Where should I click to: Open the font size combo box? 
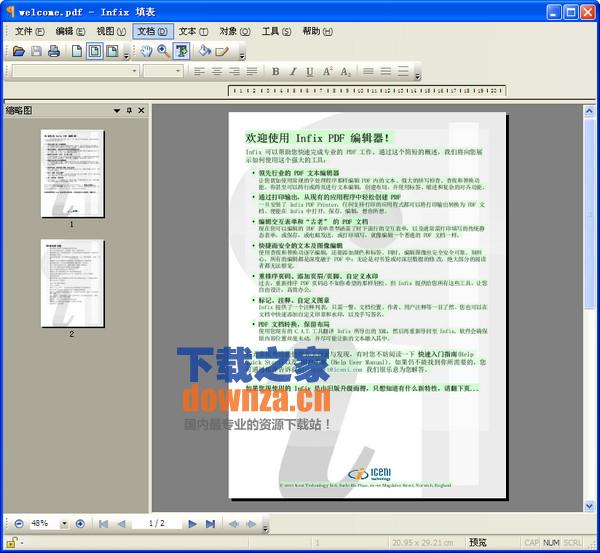pyautogui.click(x=163, y=71)
